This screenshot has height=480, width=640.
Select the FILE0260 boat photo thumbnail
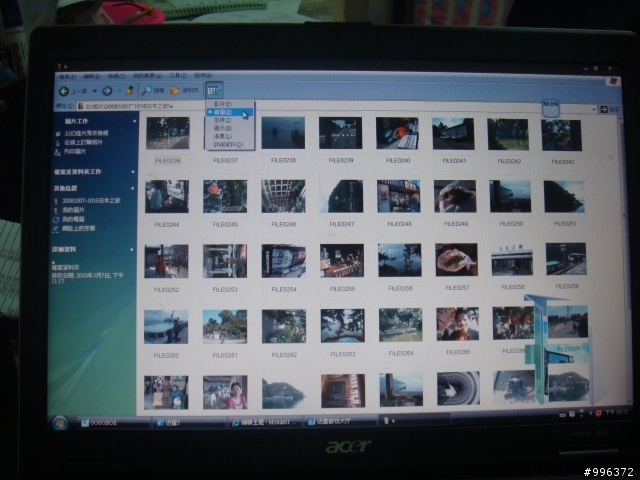[x=166, y=327]
